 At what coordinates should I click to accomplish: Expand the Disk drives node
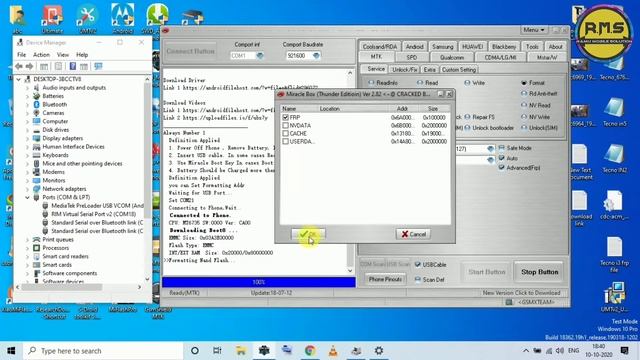point(27,130)
